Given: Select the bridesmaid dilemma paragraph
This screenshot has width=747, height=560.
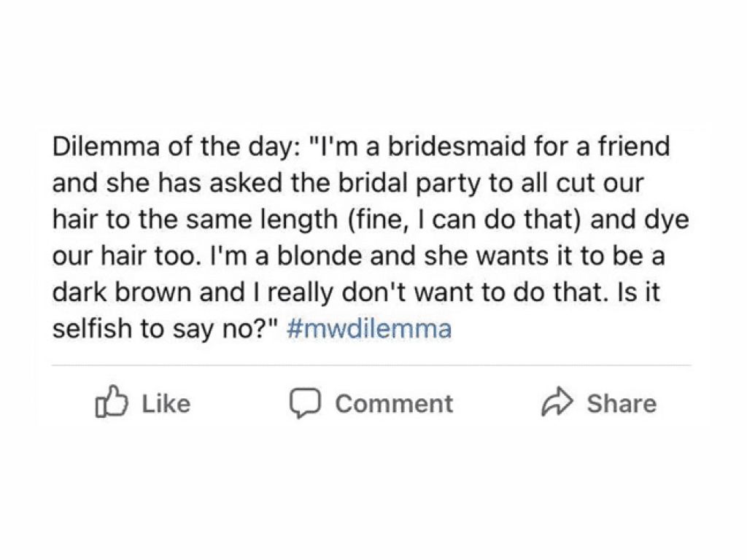Looking at the screenshot, I should [365, 237].
